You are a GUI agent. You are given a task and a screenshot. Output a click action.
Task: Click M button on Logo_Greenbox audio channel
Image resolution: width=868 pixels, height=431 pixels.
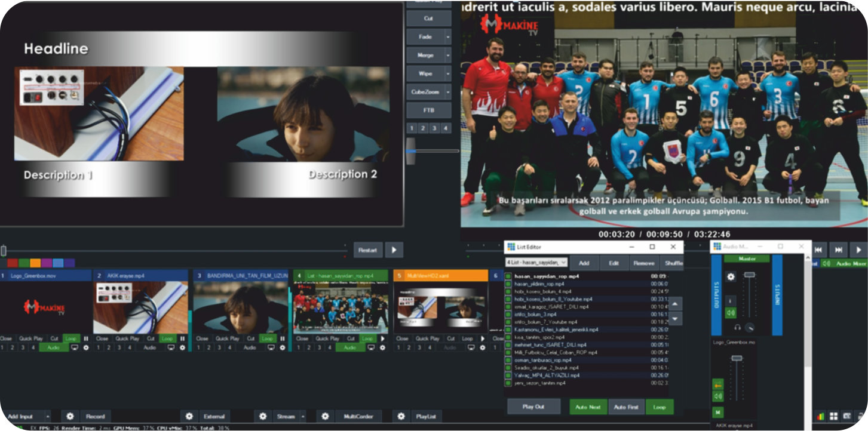click(718, 412)
